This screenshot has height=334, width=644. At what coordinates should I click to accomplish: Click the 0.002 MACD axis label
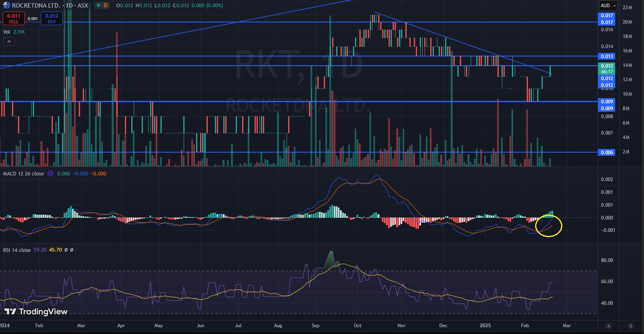click(x=607, y=179)
